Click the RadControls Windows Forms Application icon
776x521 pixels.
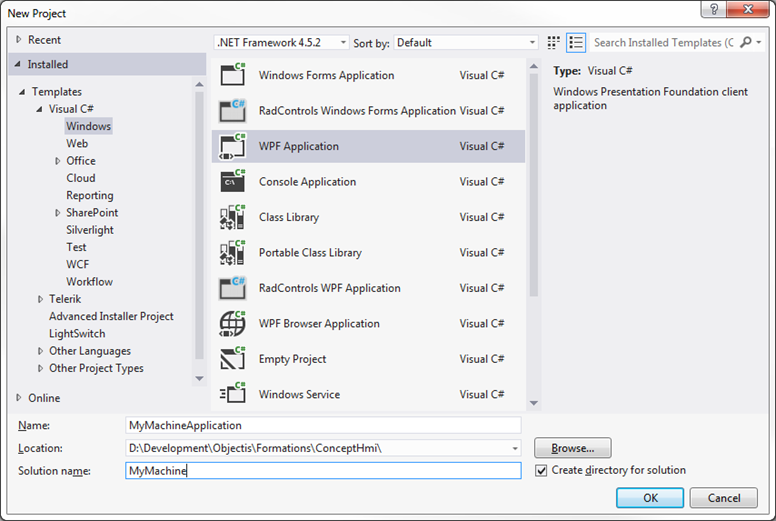[x=233, y=110]
